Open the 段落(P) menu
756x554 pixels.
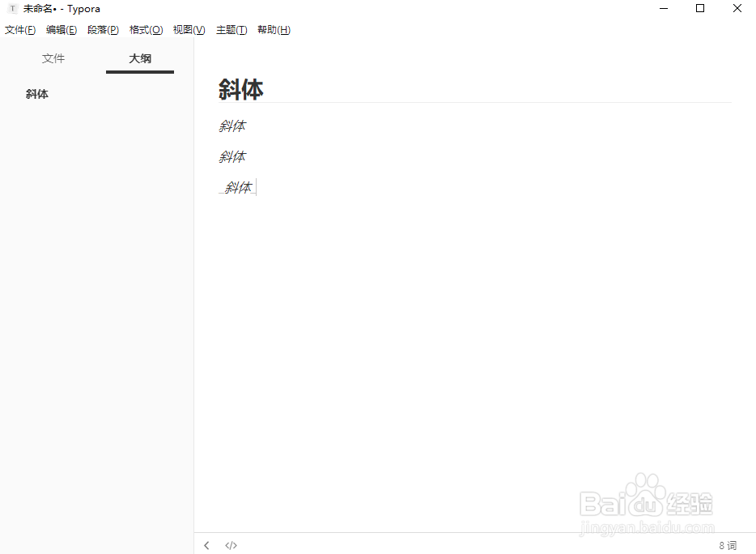103,30
